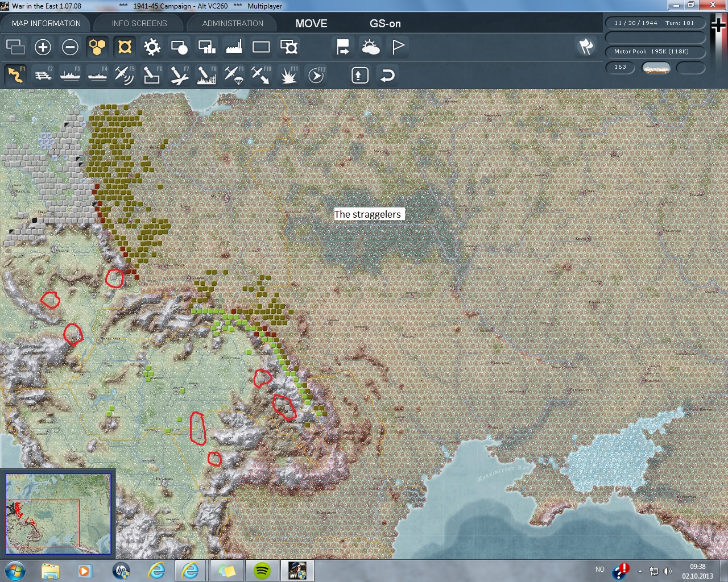The width and height of the screenshot is (728, 582).
Task: Toggle the yellow hex grid overlay
Action: click(97, 47)
